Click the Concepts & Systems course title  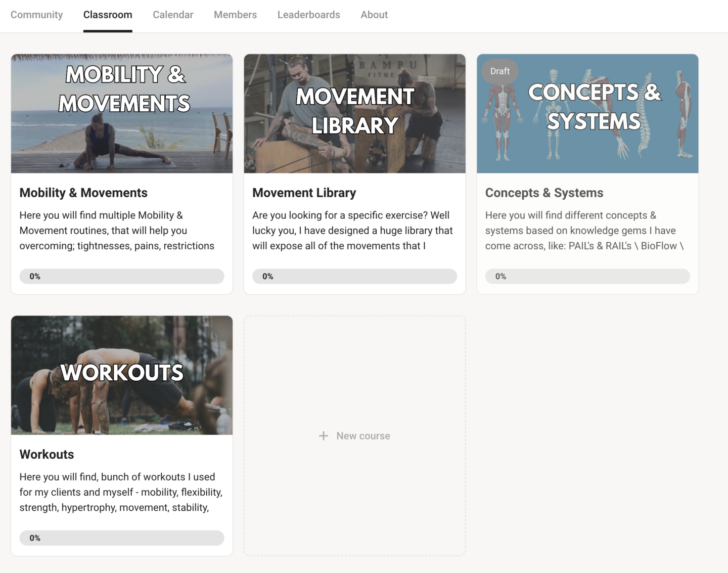tap(544, 193)
